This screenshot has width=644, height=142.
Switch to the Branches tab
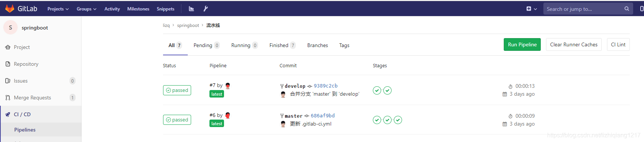318,45
